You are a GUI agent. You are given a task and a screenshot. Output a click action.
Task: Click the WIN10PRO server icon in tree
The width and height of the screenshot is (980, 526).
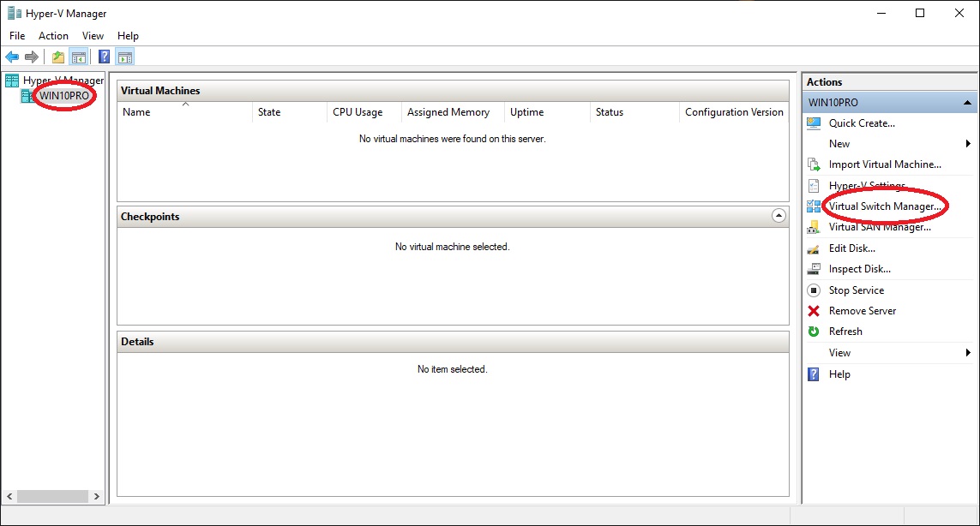pyautogui.click(x=28, y=96)
